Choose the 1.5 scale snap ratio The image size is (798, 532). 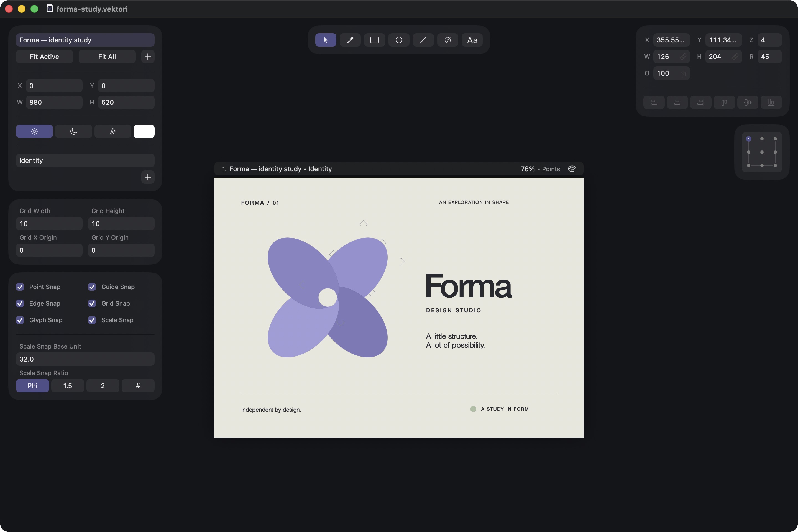tap(68, 386)
